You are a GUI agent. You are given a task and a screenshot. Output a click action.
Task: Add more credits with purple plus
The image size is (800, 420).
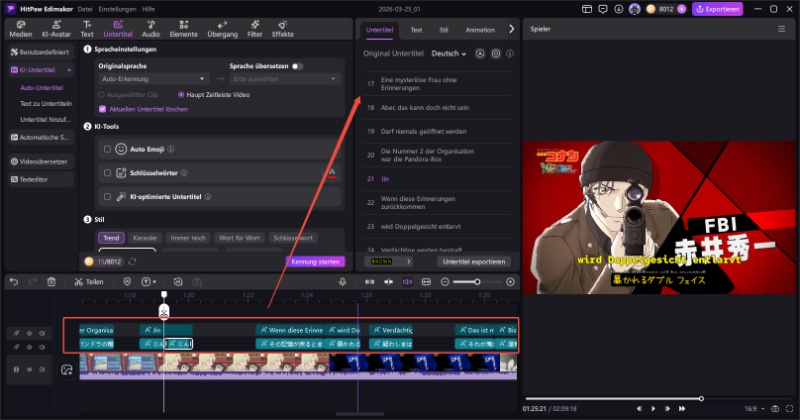(681, 9)
